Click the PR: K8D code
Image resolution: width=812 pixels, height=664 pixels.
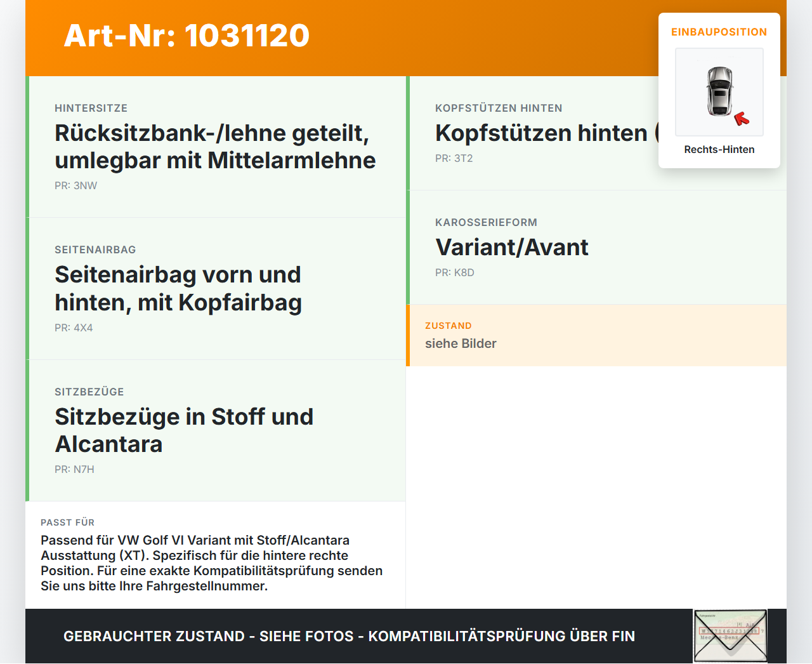tap(455, 273)
